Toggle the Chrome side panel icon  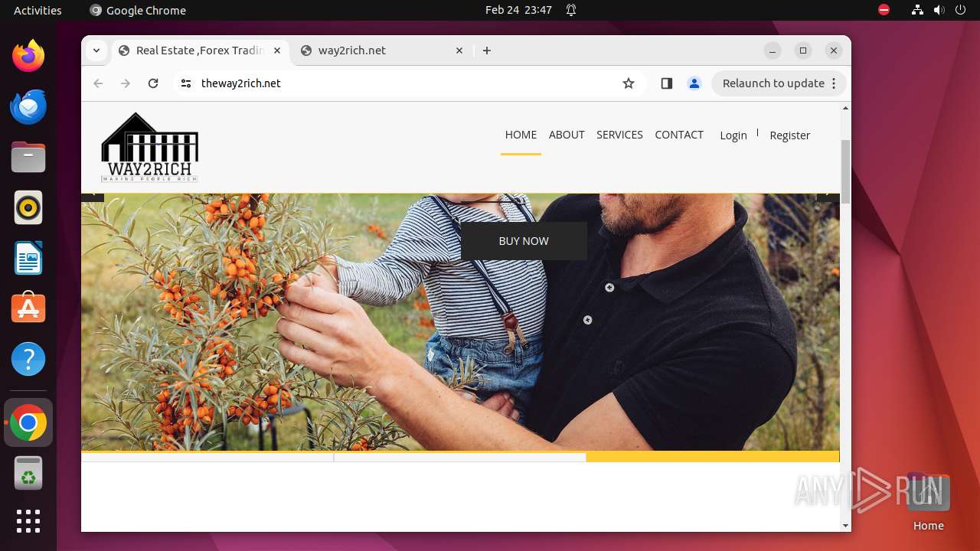pyautogui.click(x=666, y=83)
